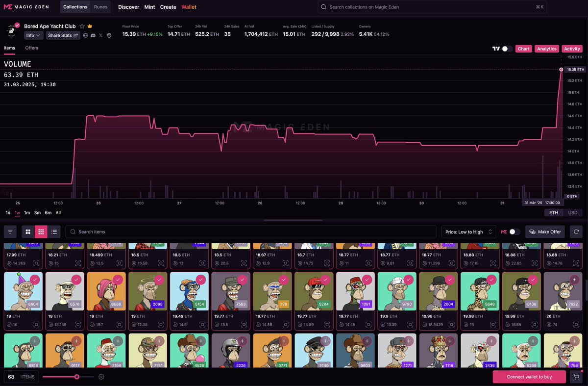588x386 pixels.
Task: Open the Discover menu
Action: [x=129, y=7]
